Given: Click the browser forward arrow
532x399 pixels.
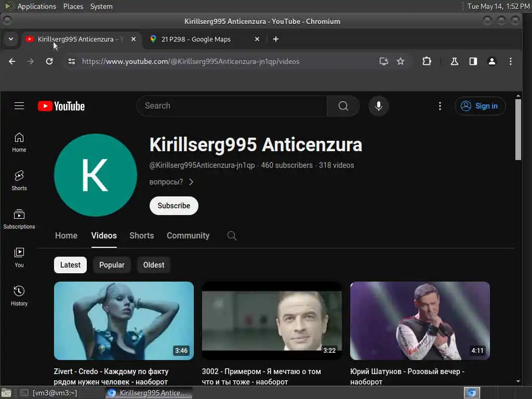Looking at the screenshot, I should pos(31,61).
